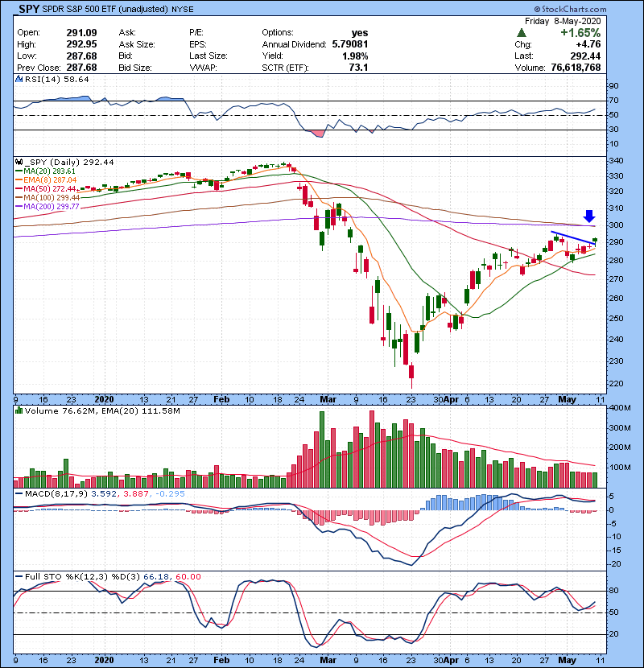This screenshot has height=668, width=644.
Task: Click the Volume value 76,618,768
Action: [x=576, y=68]
